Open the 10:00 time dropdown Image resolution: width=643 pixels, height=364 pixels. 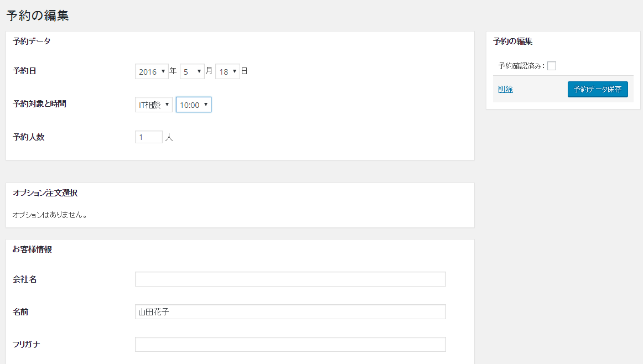tap(194, 105)
